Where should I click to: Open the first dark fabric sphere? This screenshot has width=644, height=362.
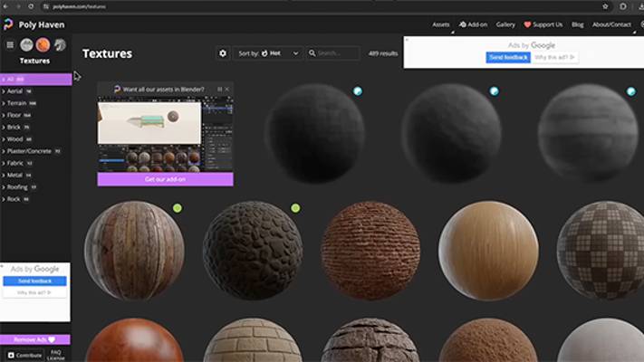(315, 133)
